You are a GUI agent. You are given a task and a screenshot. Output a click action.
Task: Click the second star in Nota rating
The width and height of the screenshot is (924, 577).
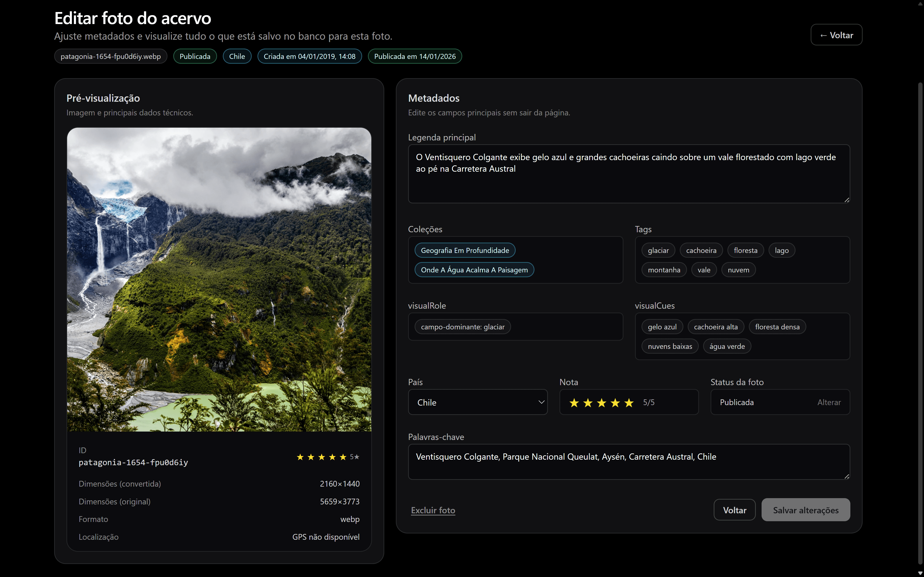pyautogui.click(x=588, y=403)
